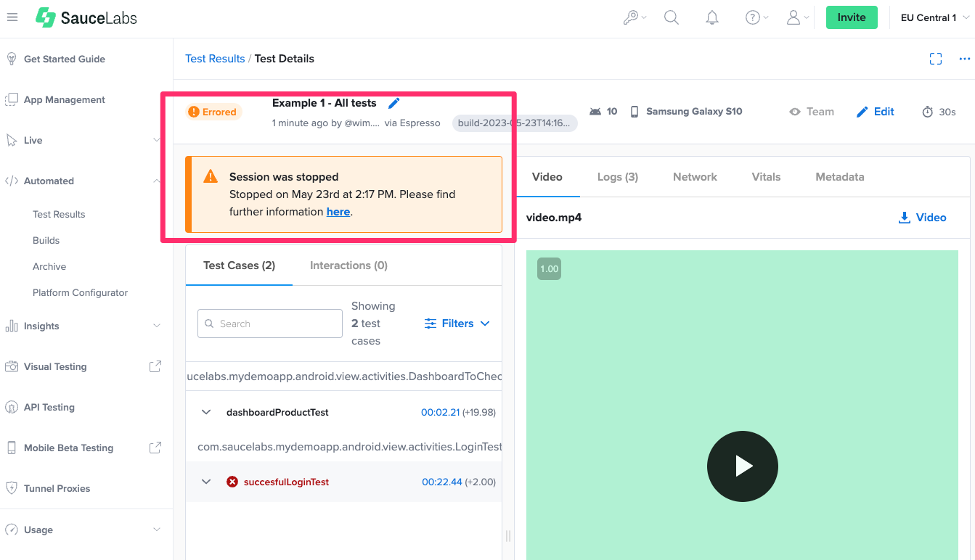Open API Testing
Image resolution: width=975 pixels, height=560 pixels.
(x=49, y=407)
